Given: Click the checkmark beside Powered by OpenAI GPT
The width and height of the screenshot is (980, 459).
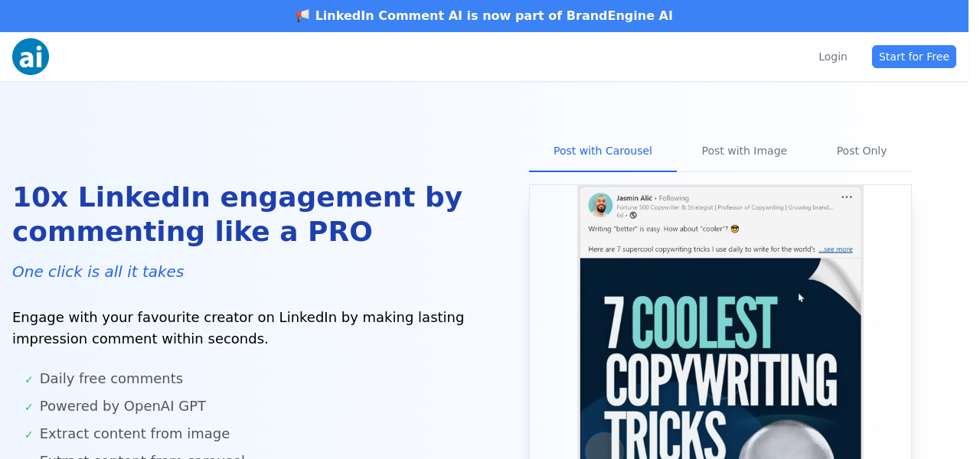Looking at the screenshot, I should tap(29, 407).
